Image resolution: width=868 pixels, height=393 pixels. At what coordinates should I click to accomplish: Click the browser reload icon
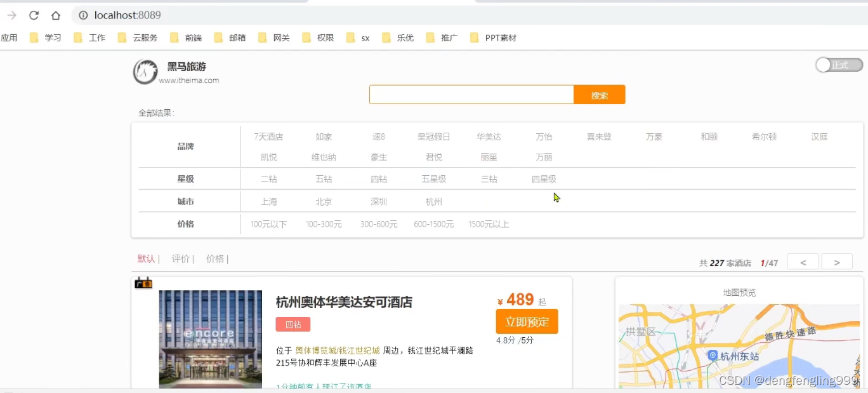pyautogui.click(x=34, y=15)
